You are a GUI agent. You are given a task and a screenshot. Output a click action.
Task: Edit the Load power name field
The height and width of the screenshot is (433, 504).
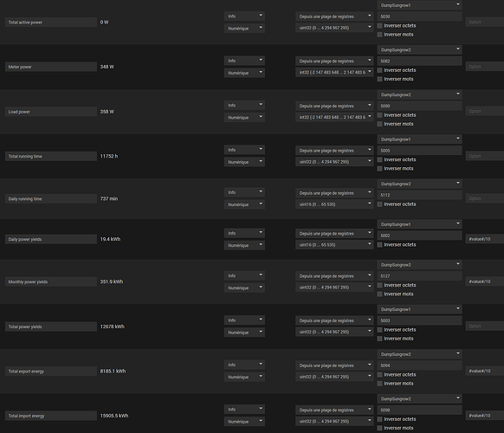coord(51,112)
